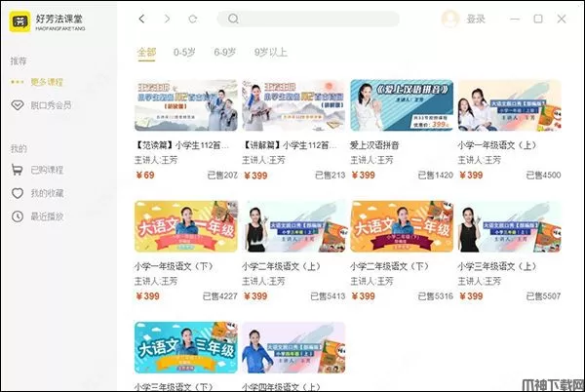Open 更多课程 in sidebar

(x=47, y=82)
